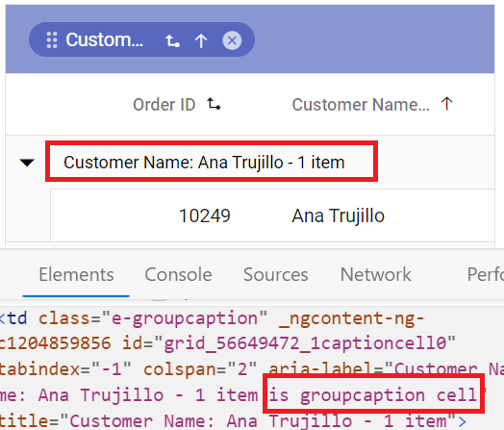Remove the Customer grouping with the X icon
This screenshot has width=504, height=430.
[232, 40]
